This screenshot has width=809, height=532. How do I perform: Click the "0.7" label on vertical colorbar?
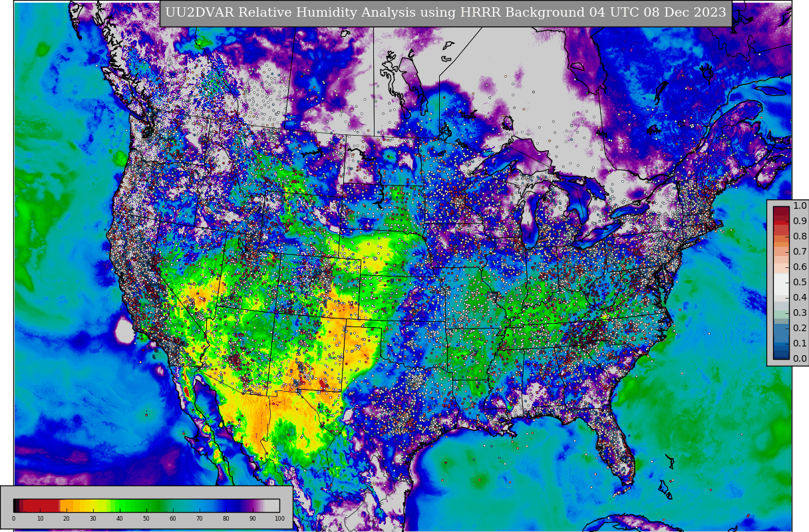800,252
